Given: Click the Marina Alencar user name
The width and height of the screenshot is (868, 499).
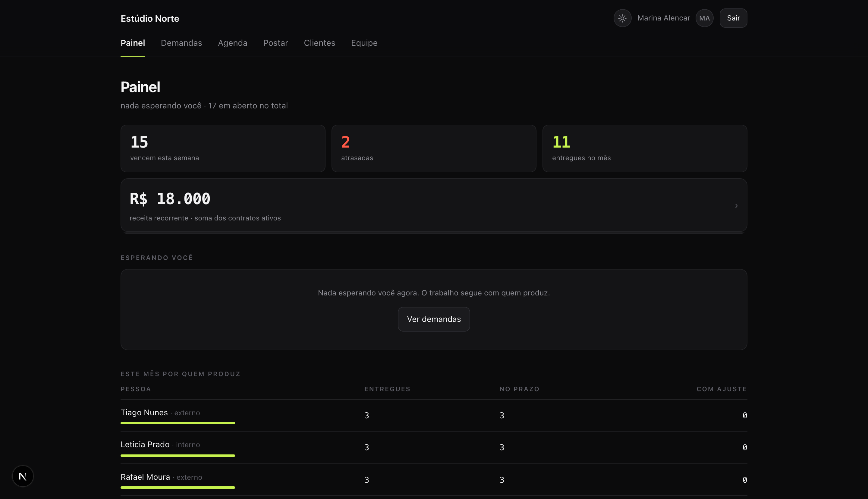Looking at the screenshot, I should pyautogui.click(x=663, y=18).
